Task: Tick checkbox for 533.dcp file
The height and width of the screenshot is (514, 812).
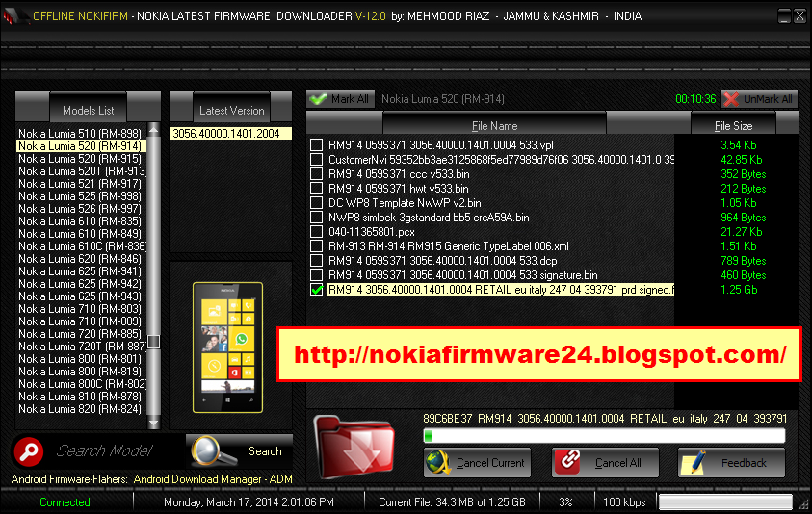Action: (316, 260)
